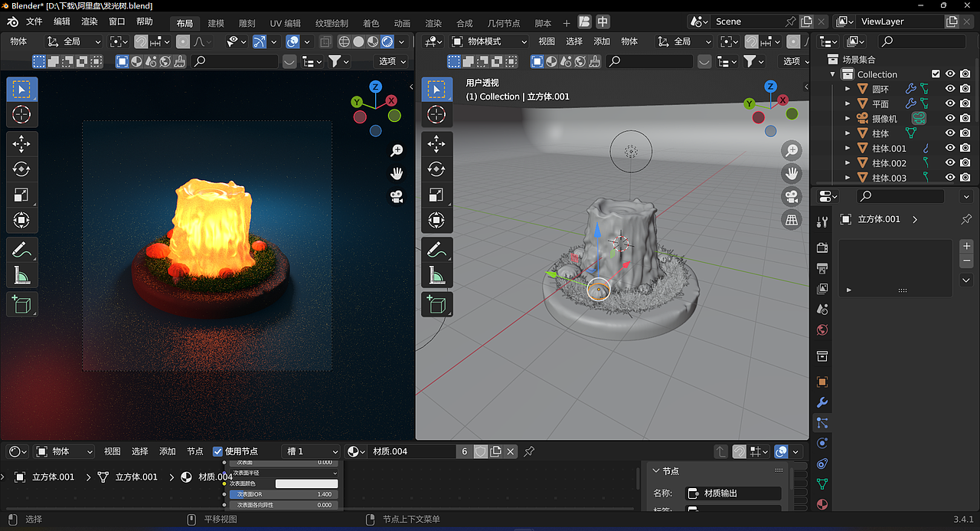The height and width of the screenshot is (531, 980).
Task: Open 编辑 menu
Action: pyautogui.click(x=62, y=22)
